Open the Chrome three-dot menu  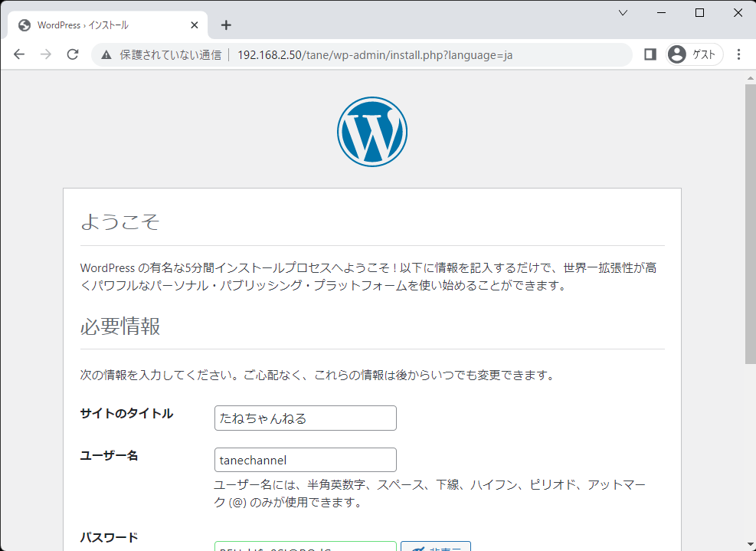[x=738, y=54]
